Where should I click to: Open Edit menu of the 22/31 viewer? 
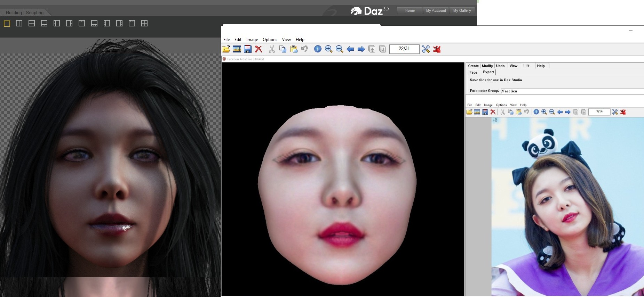point(238,40)
